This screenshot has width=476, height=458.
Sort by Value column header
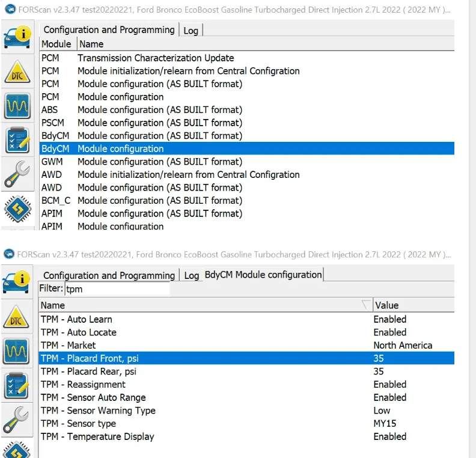pos(413,305)
